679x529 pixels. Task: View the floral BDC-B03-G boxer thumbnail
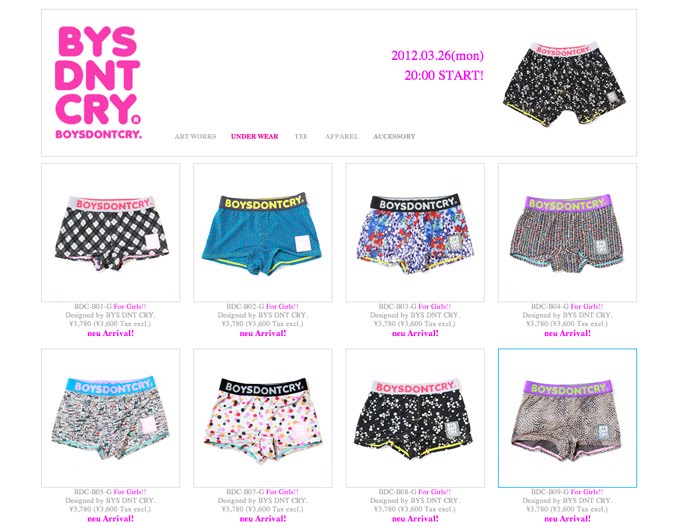click(415, 232)
